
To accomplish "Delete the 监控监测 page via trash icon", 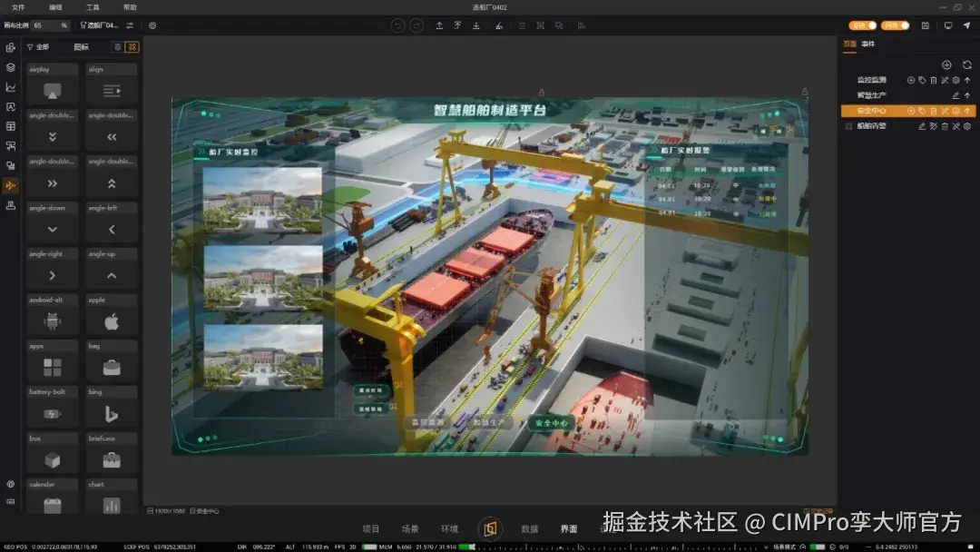I will pos(933,80).
